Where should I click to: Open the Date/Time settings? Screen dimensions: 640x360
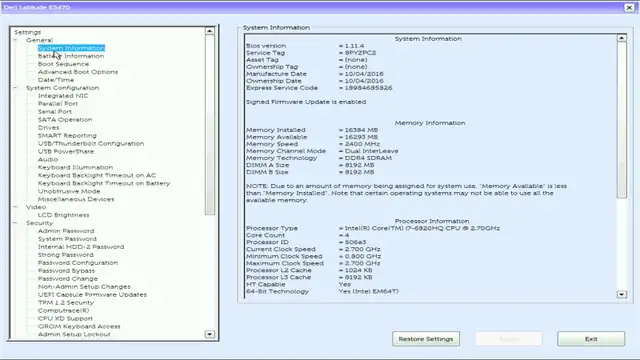coord(56,80)
